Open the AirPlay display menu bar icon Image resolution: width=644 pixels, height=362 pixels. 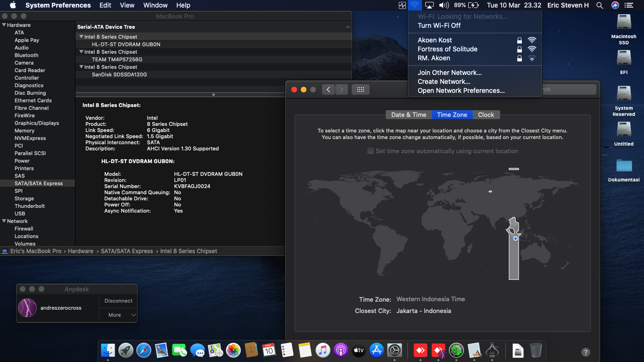pyautogui.click(x=429, y=5)
